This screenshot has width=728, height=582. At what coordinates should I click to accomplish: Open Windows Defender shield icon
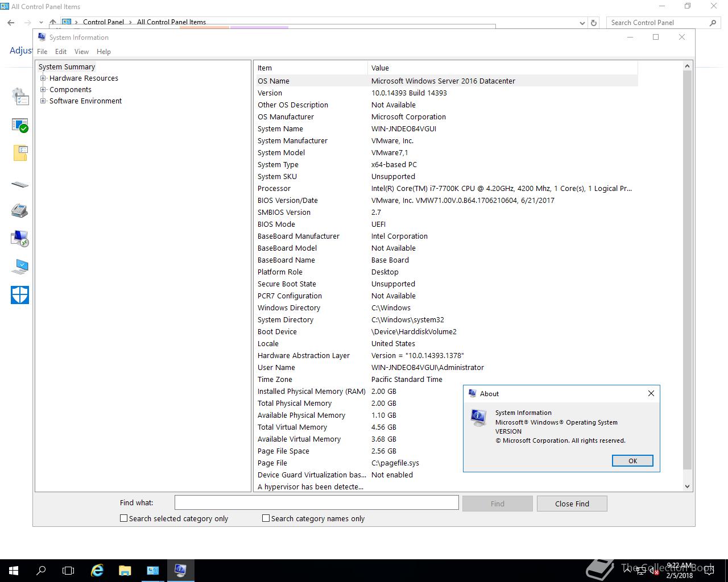[x=20, y=295]
